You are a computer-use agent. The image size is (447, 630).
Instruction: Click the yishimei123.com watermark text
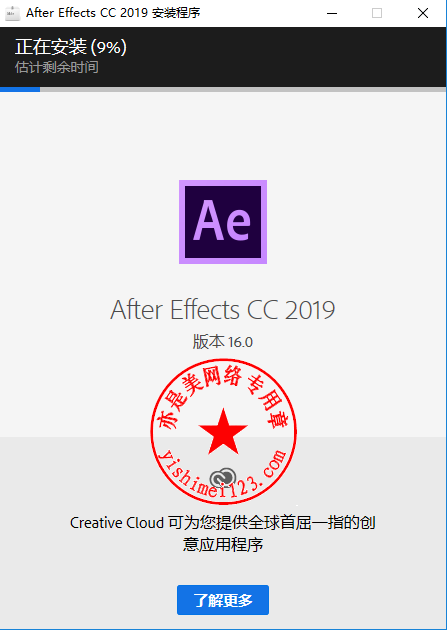click(223, 474)
